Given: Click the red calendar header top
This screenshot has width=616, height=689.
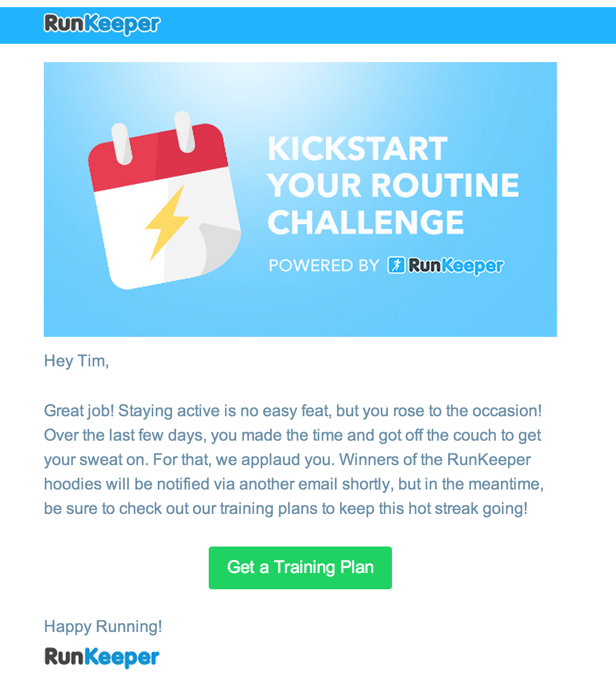Looking at the screenshot, I should coord(158,157).
